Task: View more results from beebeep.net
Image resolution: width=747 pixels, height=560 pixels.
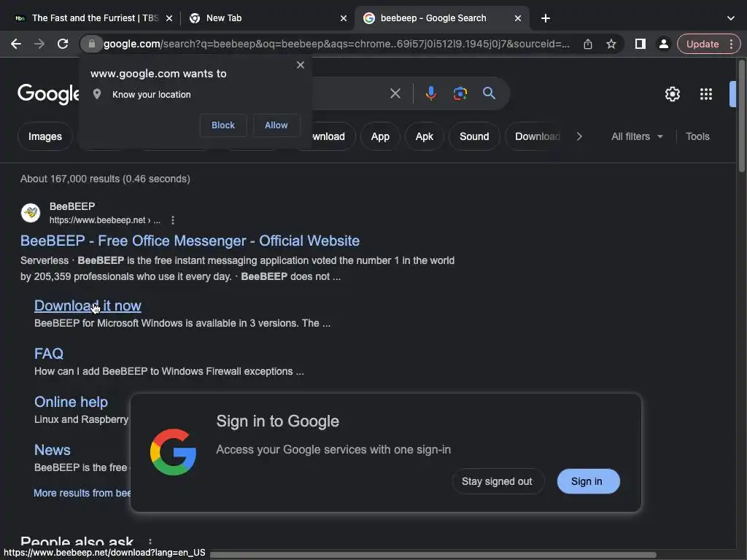Action: click(82, 493)
